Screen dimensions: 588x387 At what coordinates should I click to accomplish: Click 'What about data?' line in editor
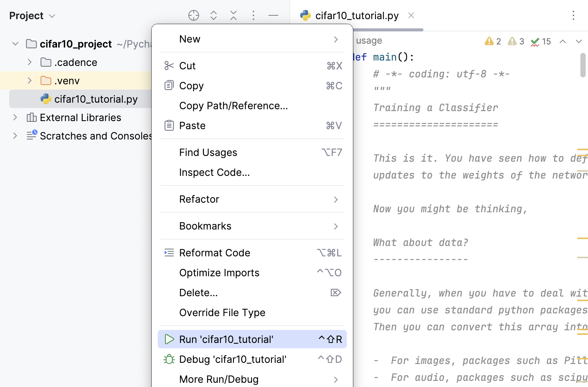pyautogui.click(x=421, y=243)
